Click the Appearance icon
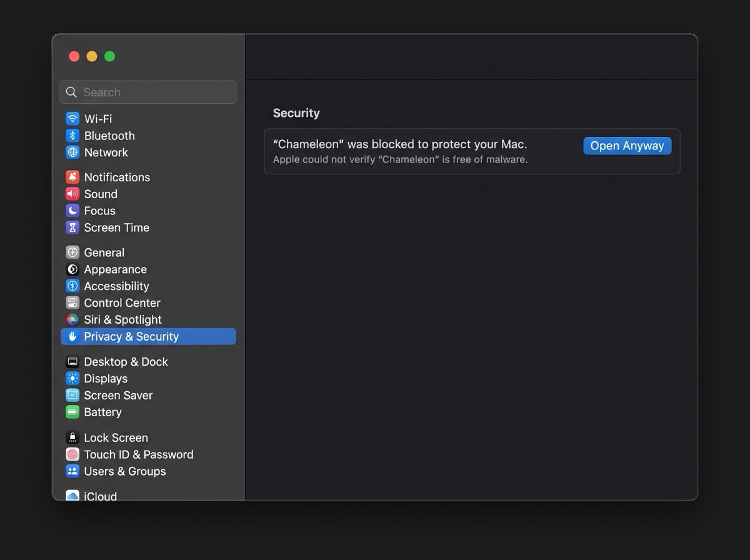 [x=72, y=269]
